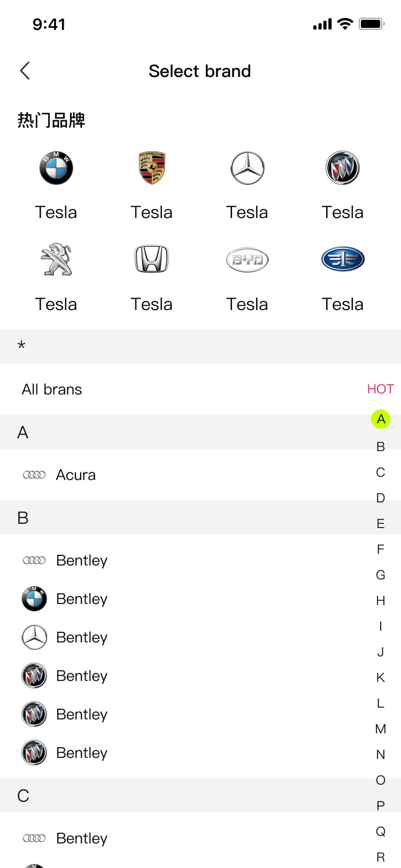This screenshot has width=401, height=868.
Task: Jump to HOT in the index bar
Action: (380, 389)
